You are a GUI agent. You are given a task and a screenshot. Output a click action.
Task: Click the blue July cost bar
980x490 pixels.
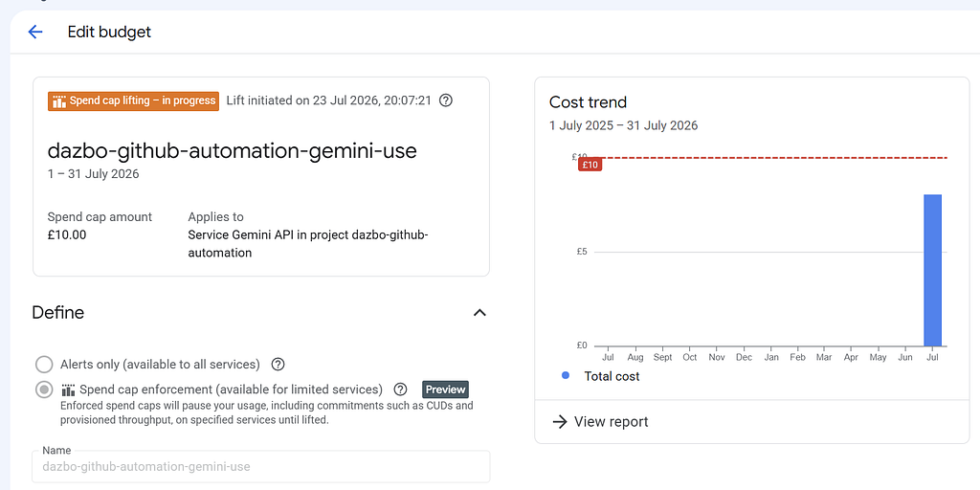[x=932, y=270]
